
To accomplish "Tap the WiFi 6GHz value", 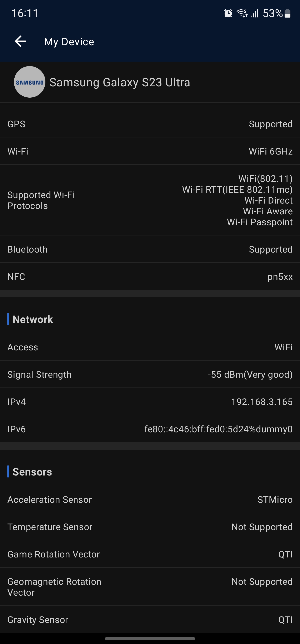I will point(271,151).
